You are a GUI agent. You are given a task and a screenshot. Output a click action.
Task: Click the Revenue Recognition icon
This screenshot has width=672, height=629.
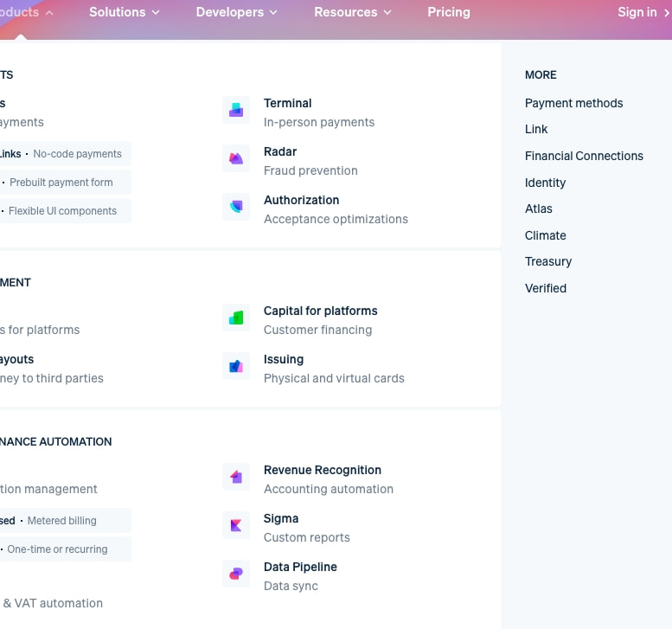(x=236, y=477)
